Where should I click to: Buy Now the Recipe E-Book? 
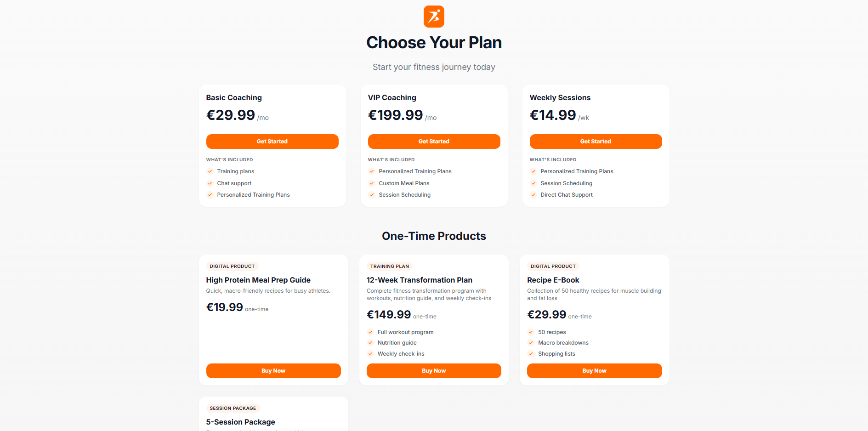(594, 370)
